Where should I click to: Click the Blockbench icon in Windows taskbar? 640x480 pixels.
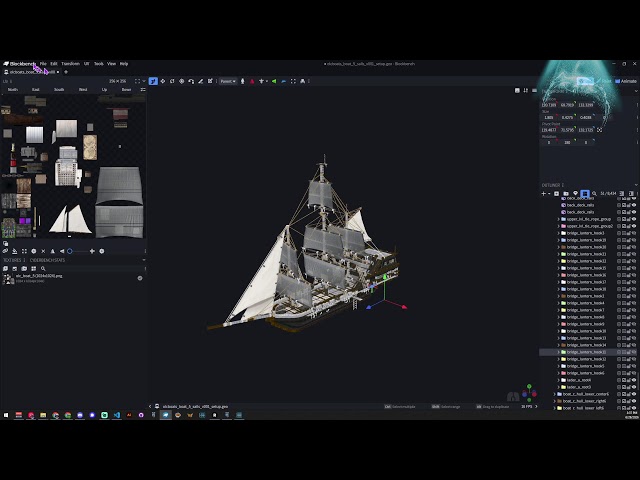(x=166, y=415)
